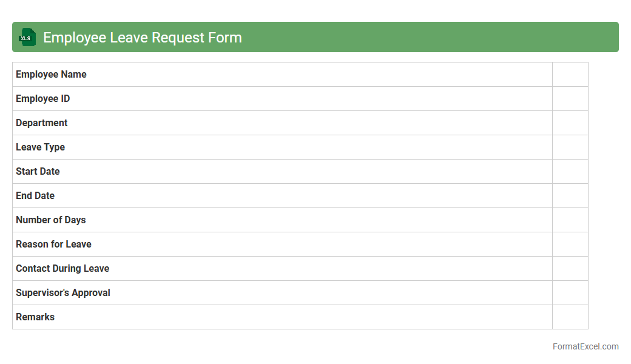Select the Department value cell

pyautogui.click(x=570, y=123)
